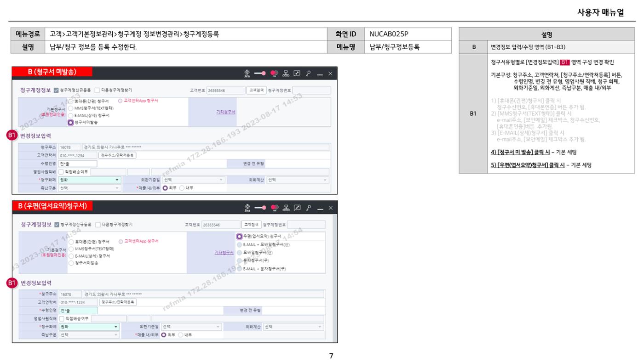Select E-MAIL(상세) 청구서 radio in 청구서 미발송 window
The width and height of the screenshot is (644, 362).
coord(70,115)
